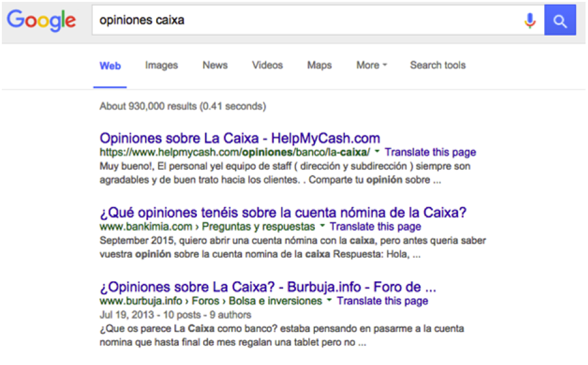
Task: Click the 'www.bankimia.com › Preguntas y respuestas' URL text
Action: pos(207,227)
